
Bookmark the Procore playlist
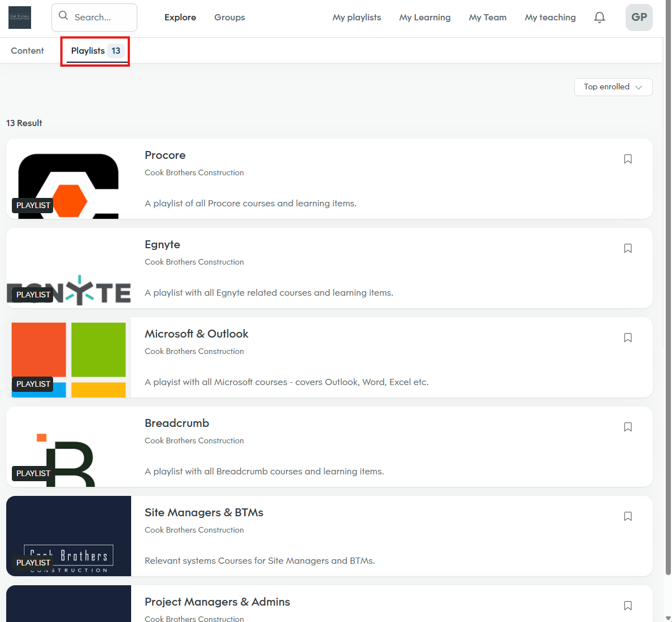[x=628, y=159]
